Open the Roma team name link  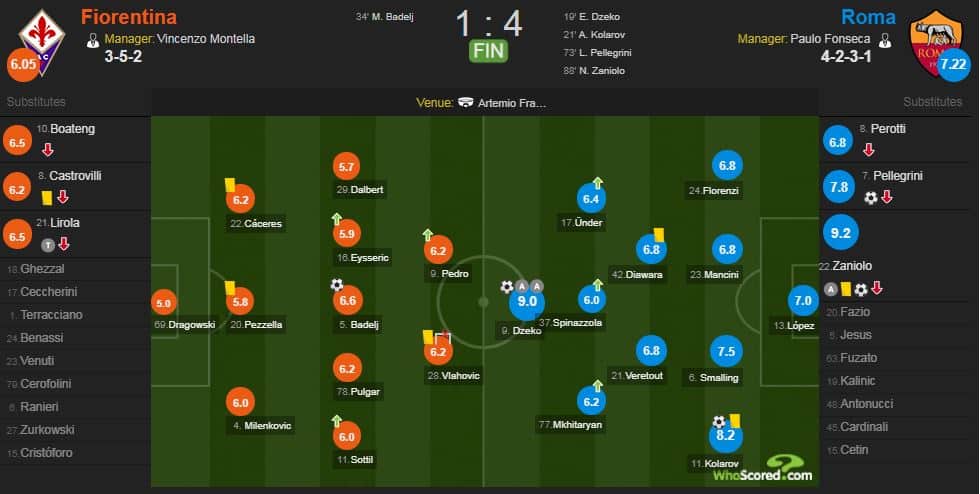(x=868, y=17)
